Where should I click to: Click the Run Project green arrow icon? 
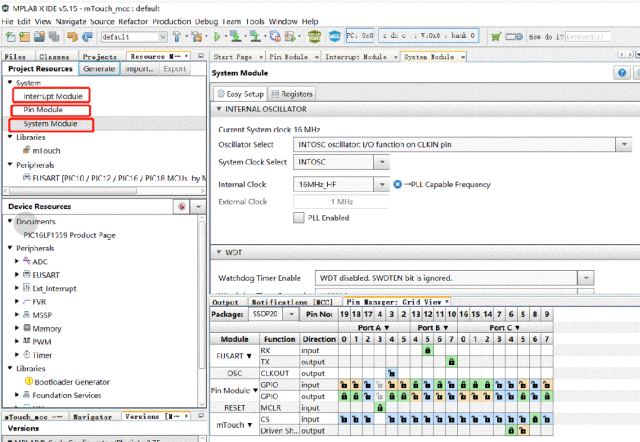219,36
